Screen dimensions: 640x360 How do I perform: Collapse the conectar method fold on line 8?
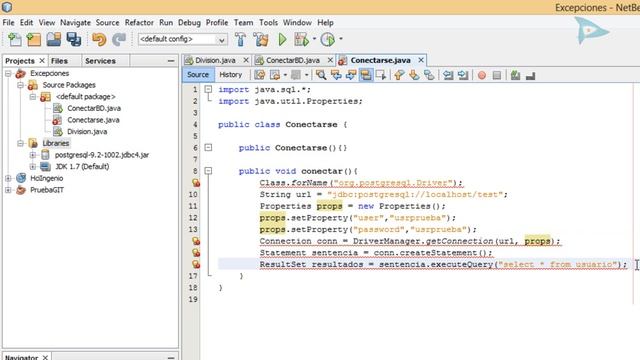point(208,171)
